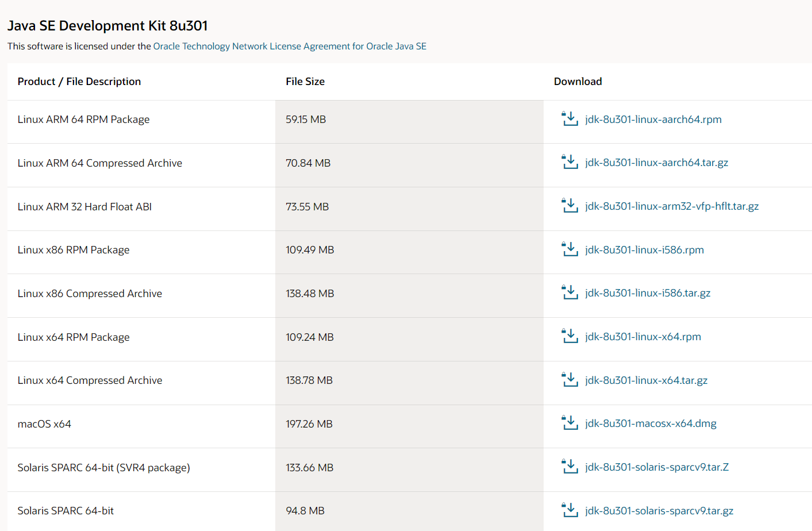Download jdk-8u301-linux-i586.tar.gz link

pyautogui.click(x=648, y=293)
